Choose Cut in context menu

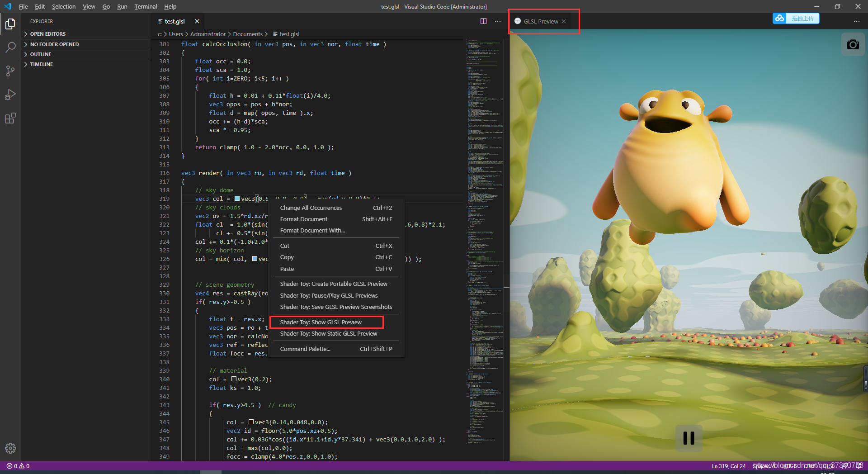(x=336, y=246)
